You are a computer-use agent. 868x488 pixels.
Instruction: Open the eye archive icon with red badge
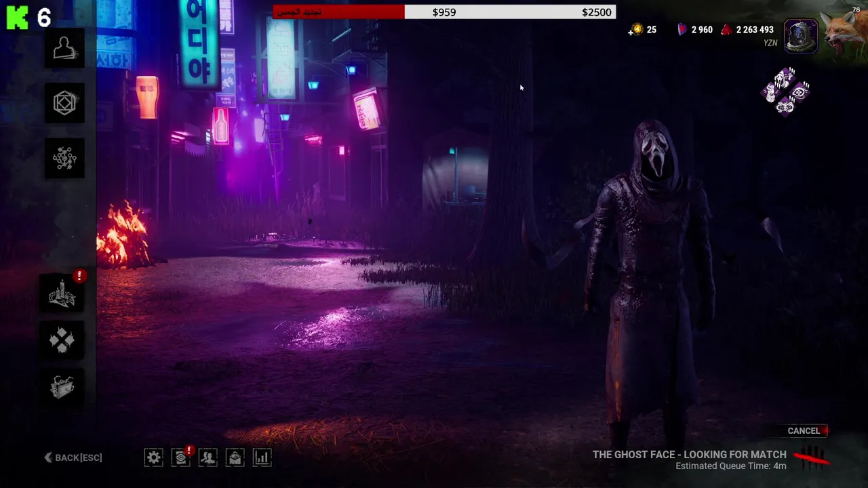click(x=181, y=457)
